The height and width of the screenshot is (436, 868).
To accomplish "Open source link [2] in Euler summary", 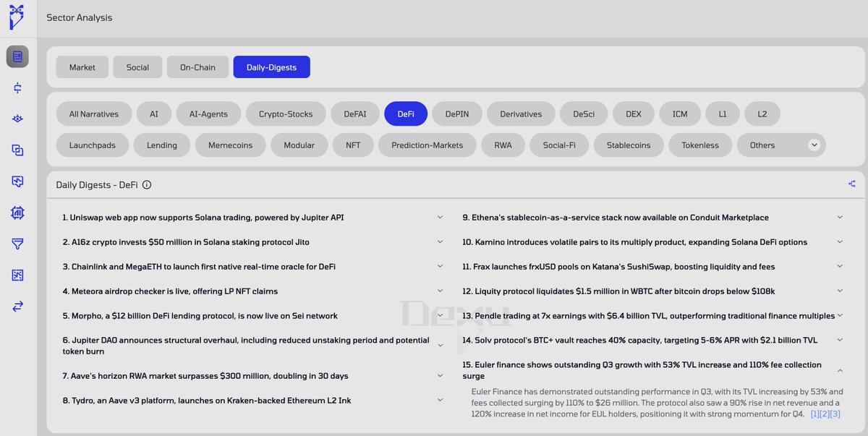I will coord(825,414).
